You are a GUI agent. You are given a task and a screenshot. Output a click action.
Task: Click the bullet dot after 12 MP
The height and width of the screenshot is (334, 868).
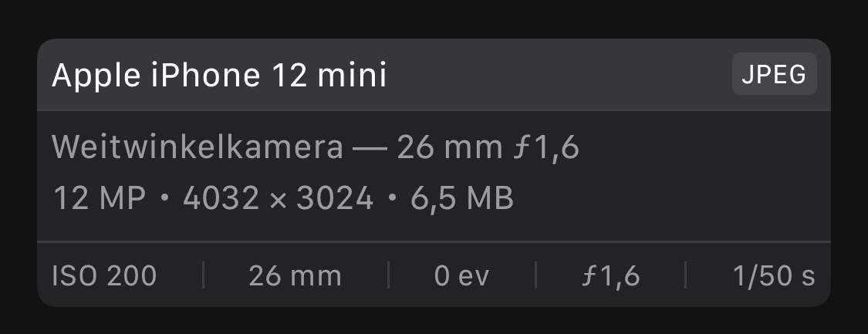click(x=164, y=199)
